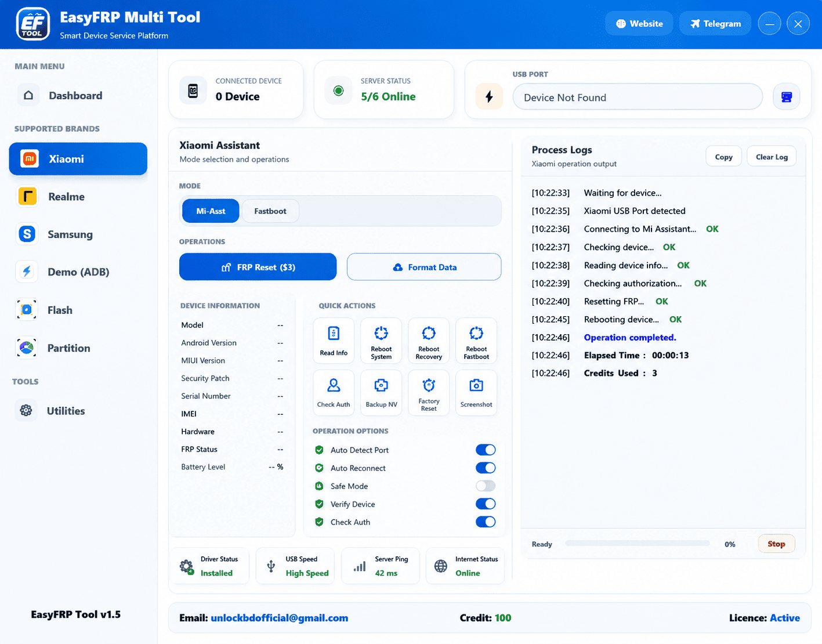Click the Server Ping signal bars icon
Image resolution: width=822 pixels, height=644 pixels.
[x=360, y=566]
